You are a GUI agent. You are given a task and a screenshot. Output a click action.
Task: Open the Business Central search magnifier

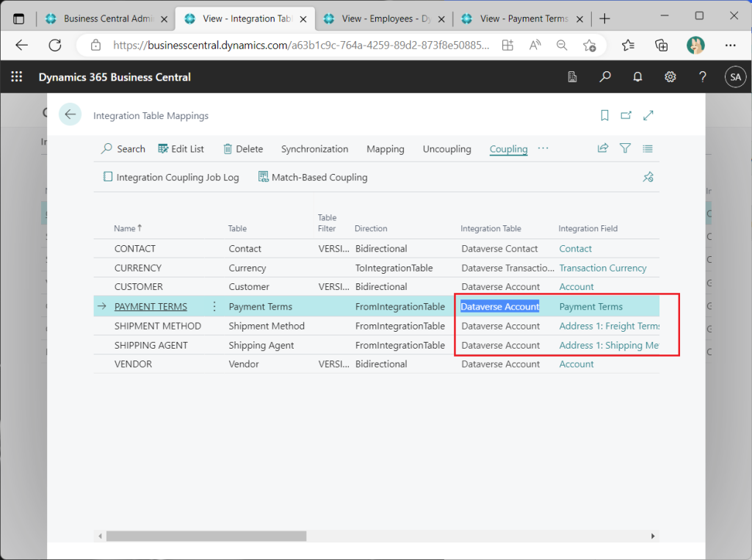point(605,77)
